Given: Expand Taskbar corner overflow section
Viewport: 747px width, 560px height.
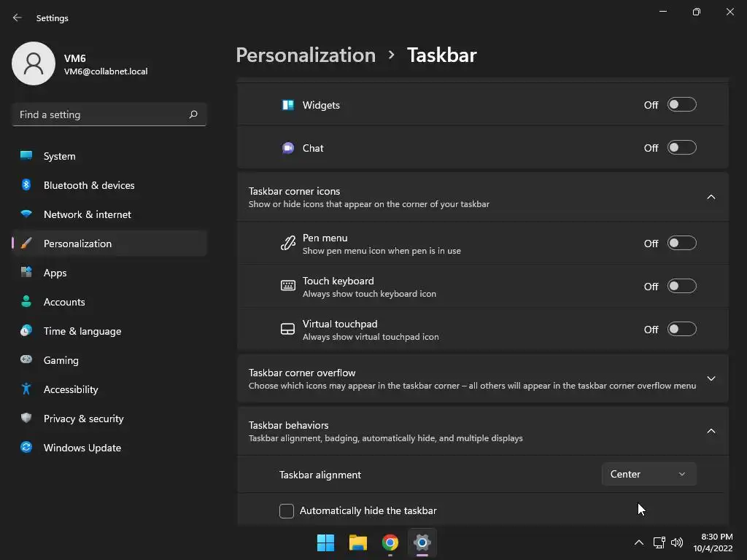Looking at the screenshot, I should (x=711, y=378).
